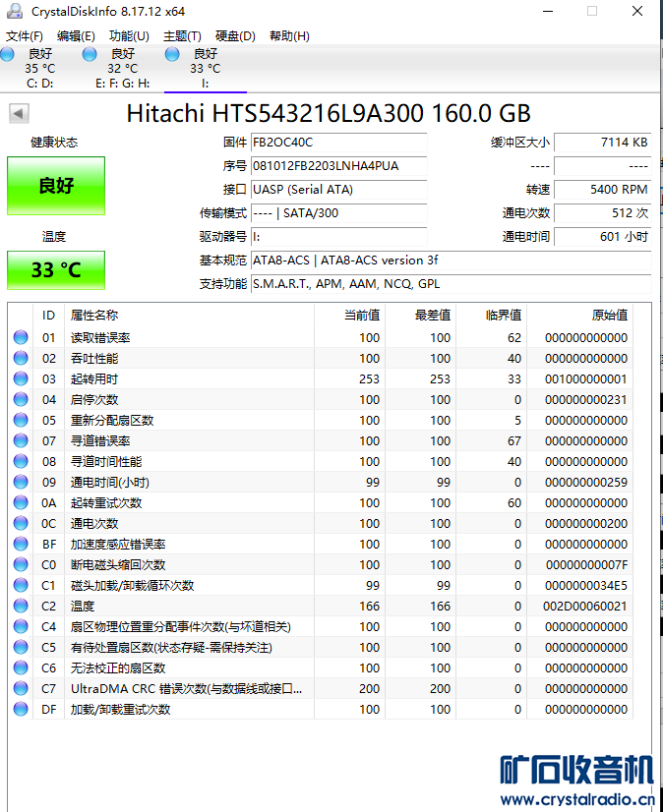
Task: Click the blue status orb of row C6
Action: tap(21, 667)
